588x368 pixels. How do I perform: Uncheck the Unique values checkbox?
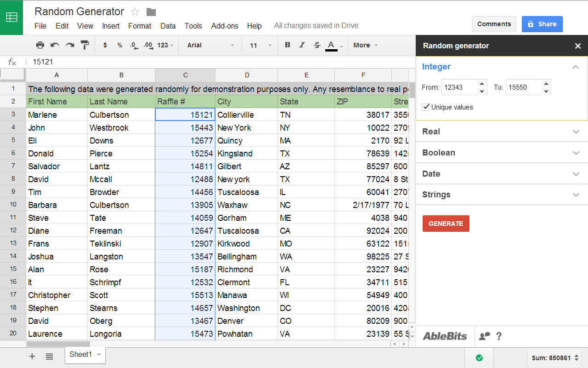425,107
